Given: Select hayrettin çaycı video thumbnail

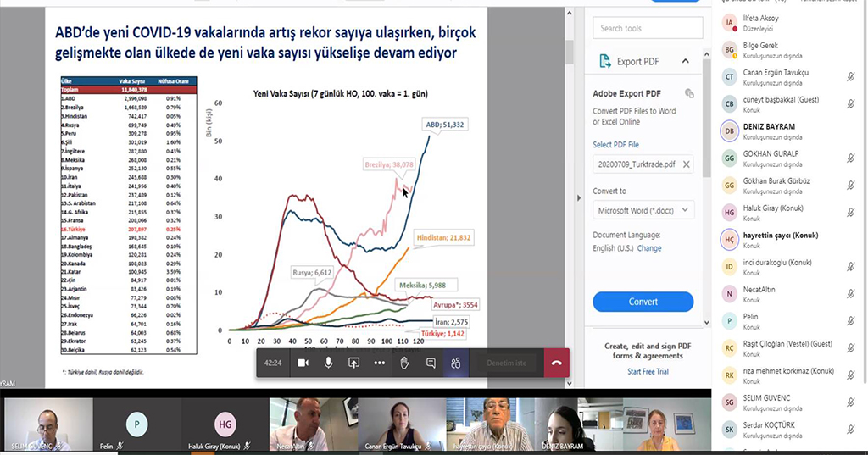Looking at the screenshot, I should pos(491,424).
